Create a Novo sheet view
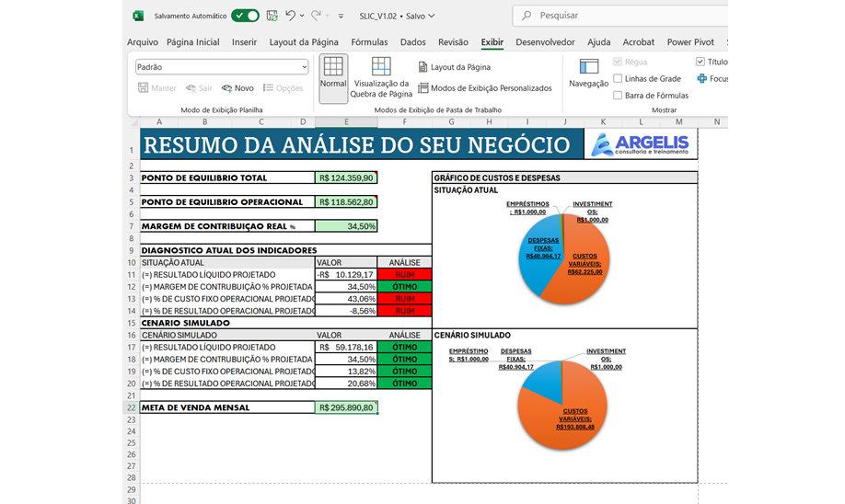The width and height of the screenshot is (845, 504). [237, 87]
